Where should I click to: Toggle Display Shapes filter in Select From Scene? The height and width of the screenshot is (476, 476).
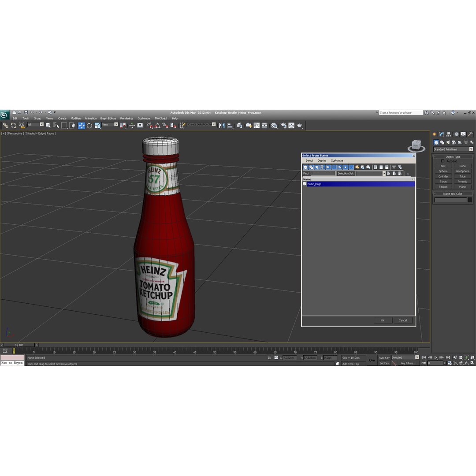tap(311, 167)
